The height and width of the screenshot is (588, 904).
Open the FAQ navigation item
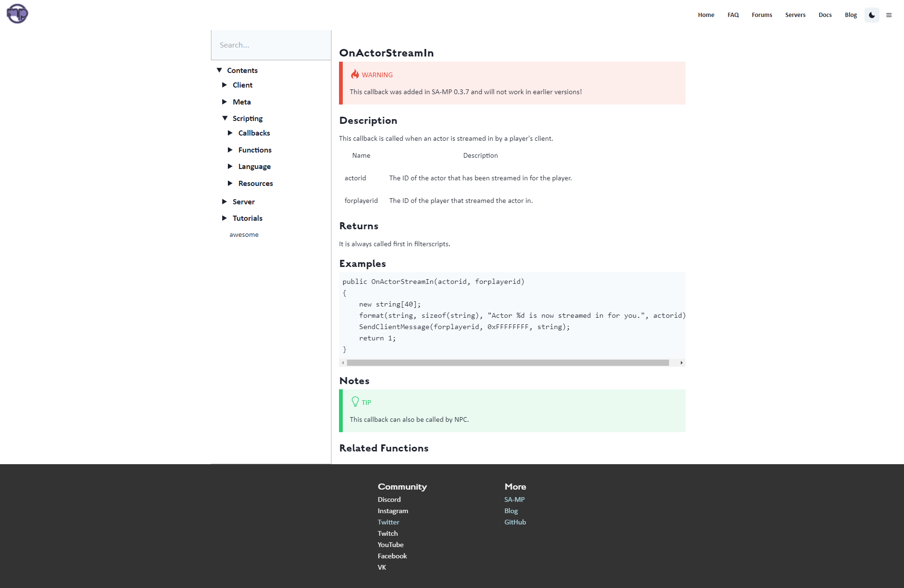(x=733, y=15)
